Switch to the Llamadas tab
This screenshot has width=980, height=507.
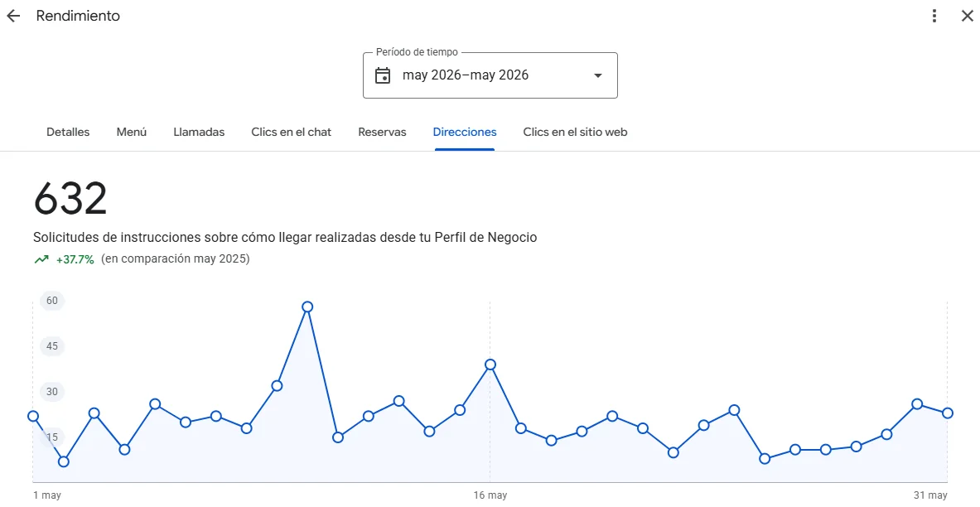point(199,132)
